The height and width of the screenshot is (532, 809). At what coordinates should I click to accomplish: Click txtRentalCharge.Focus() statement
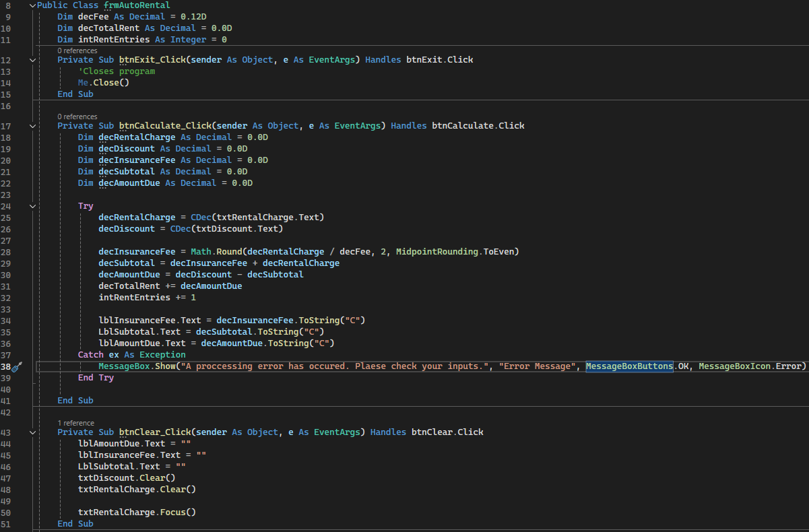[x=137, y=512]
